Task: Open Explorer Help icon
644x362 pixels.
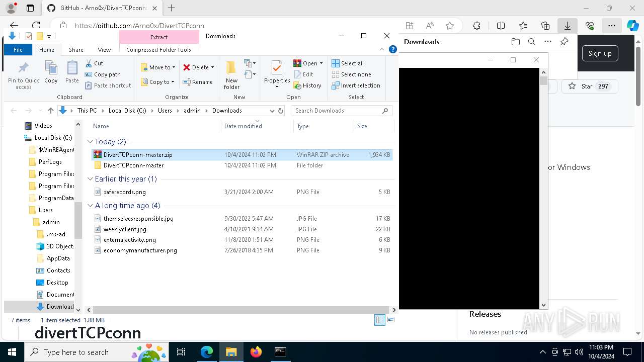Action: pos(393,49)
